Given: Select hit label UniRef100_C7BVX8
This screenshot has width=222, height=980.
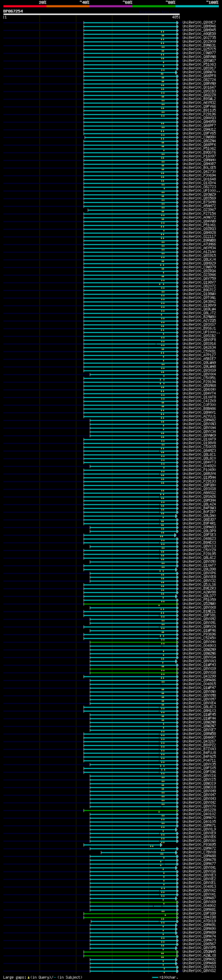Looking at the screenshot, I should [199, 852].
